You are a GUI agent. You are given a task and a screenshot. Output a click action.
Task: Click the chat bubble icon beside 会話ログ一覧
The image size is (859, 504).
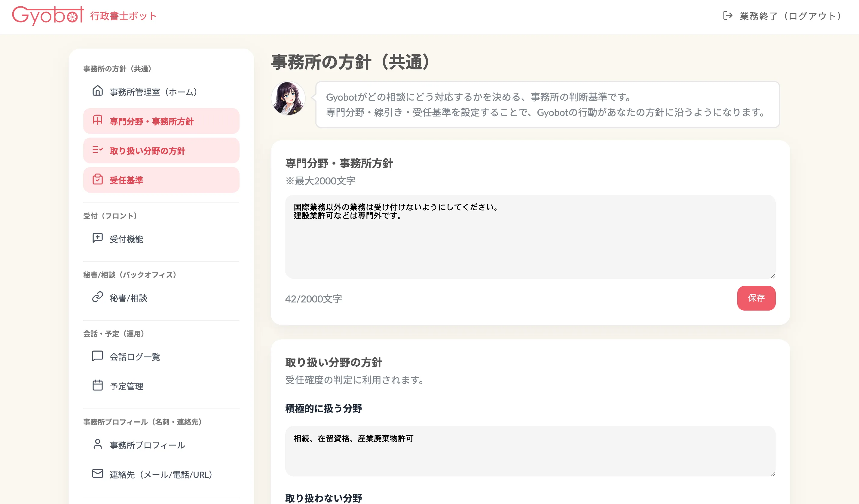tap(97, 356)
